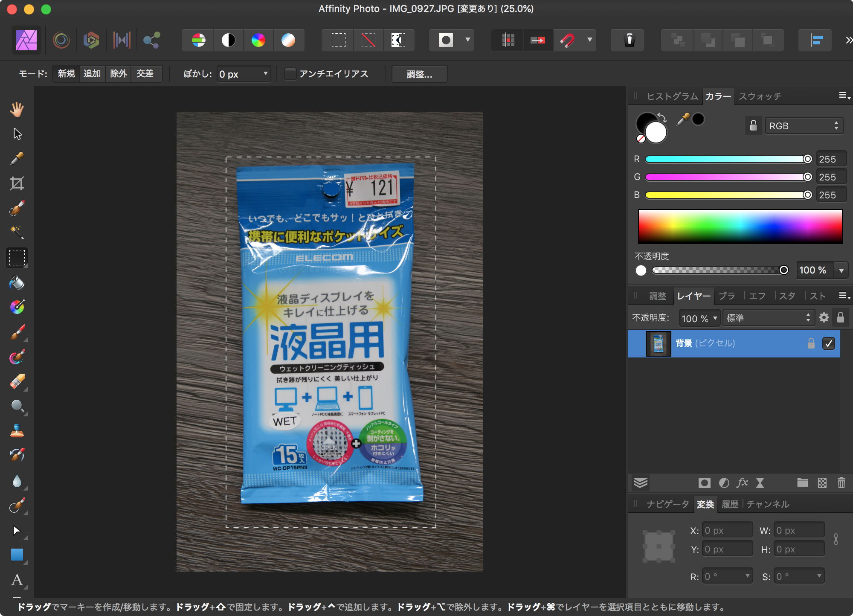The height and width of the screenshot is (616, 853).
Task: Switch to the Tone Mapping Persona
Action: coord(122,40)
